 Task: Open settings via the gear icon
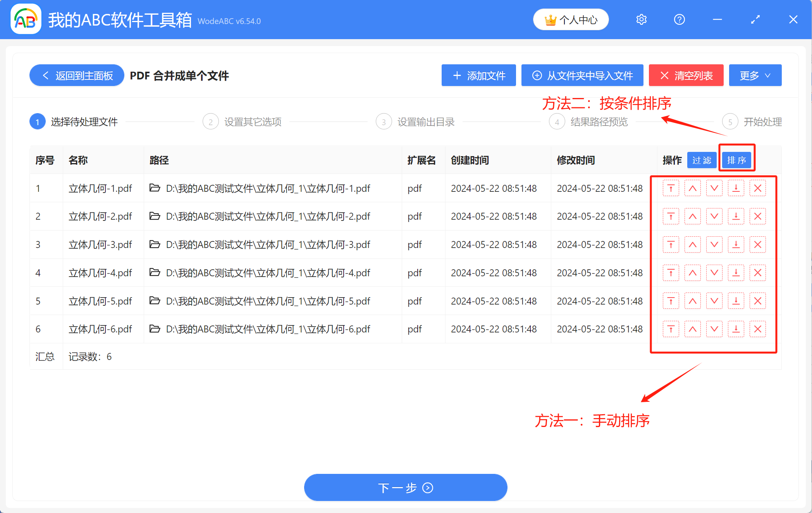tap(641, 19)
